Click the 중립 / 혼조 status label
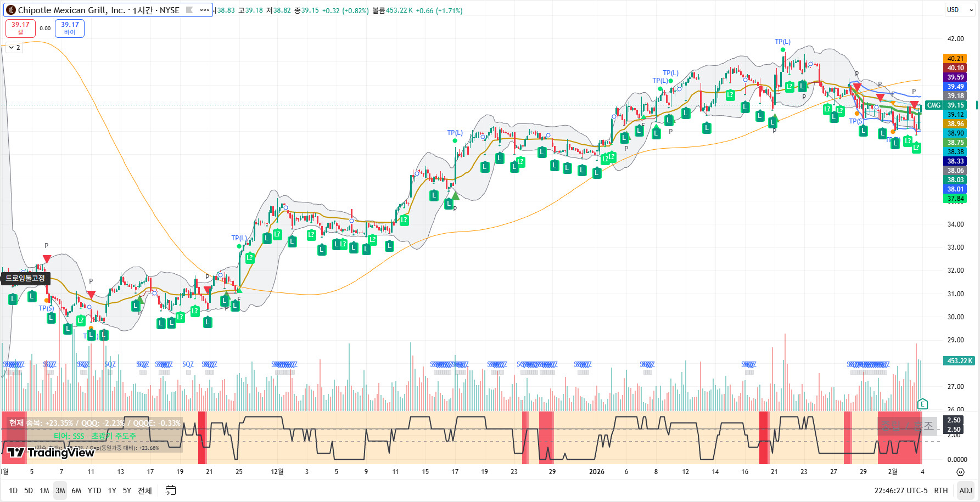The height and width of the screenshot is (502, 980). point(907,426)
